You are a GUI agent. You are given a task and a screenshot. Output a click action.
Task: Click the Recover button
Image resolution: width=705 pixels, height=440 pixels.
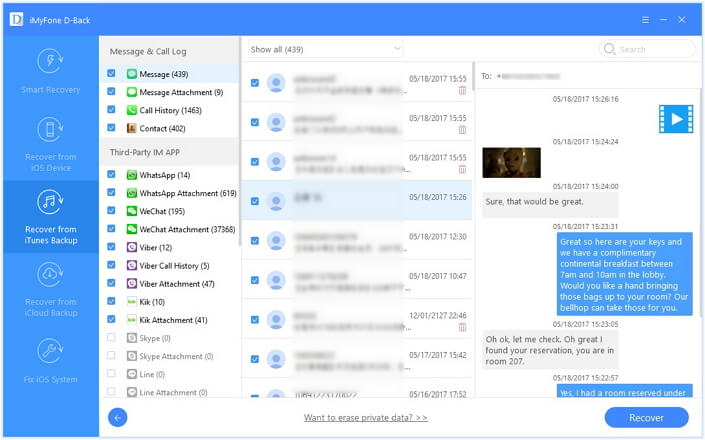tap(646, 417)
